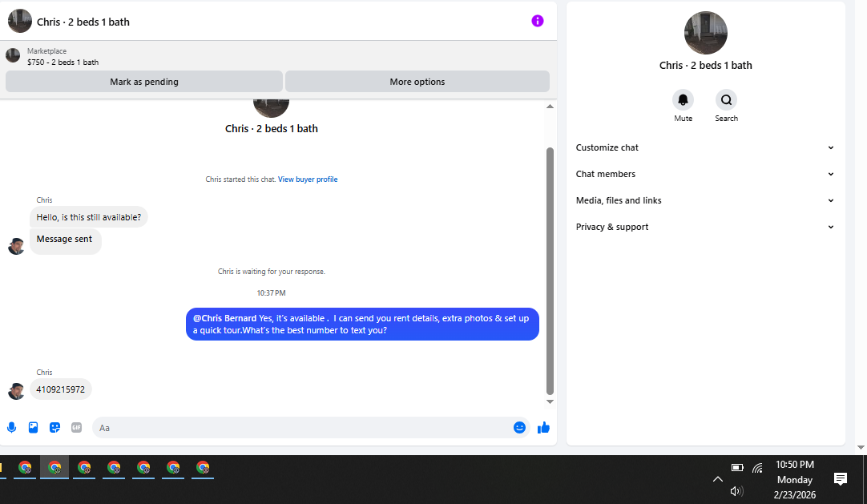Open the chat header profile picture at top left
The height and width of the screenshot is (504, 867).
pos(20,21)
